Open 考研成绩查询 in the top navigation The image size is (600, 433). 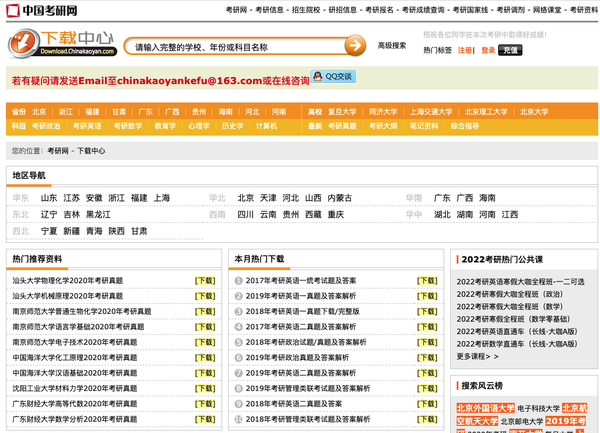point(423,10)
